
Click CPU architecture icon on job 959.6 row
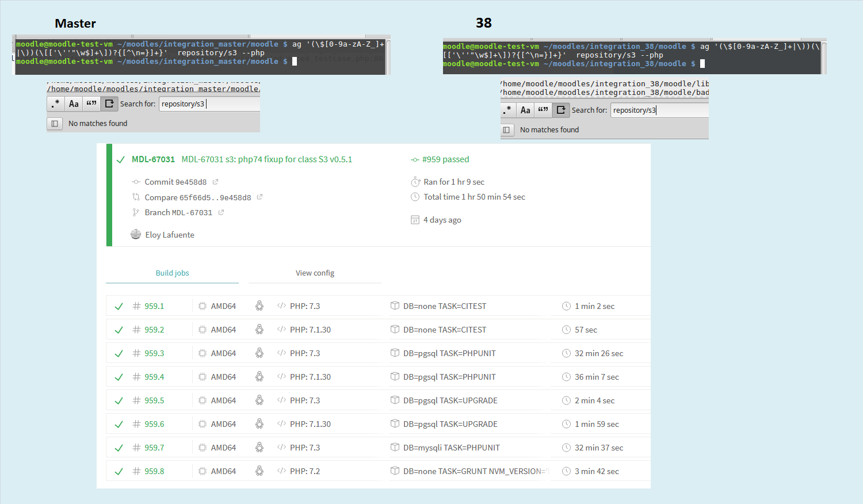pyautogui.click(x=203, y=424)
